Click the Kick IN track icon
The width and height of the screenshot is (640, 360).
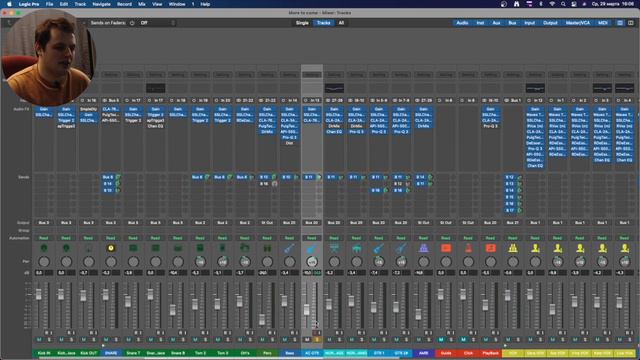pyautogui.click(x=44, y=248)
